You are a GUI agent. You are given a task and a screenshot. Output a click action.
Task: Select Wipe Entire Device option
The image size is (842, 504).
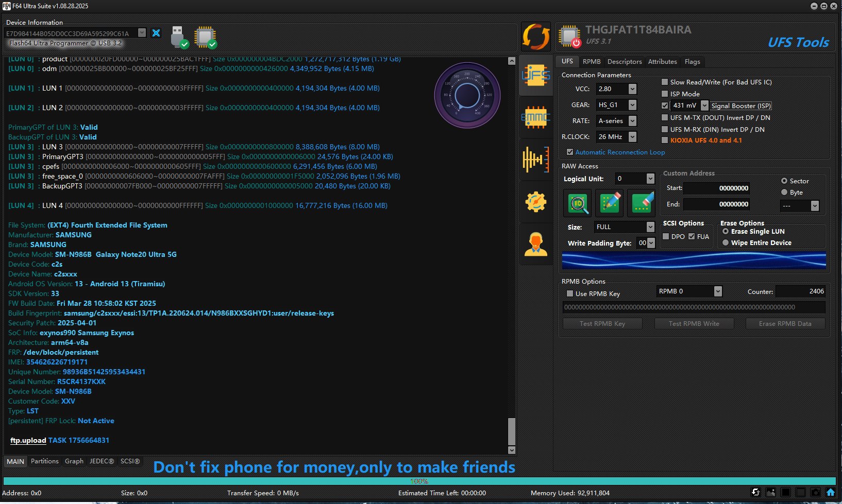pos(726,242)
